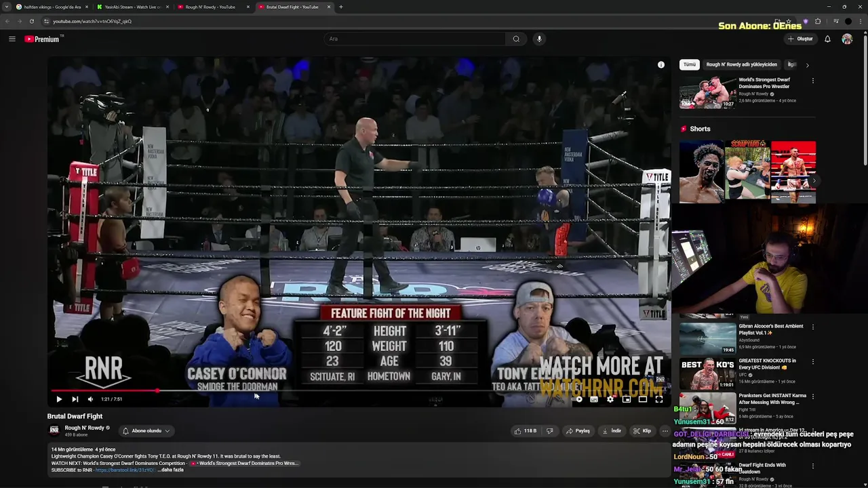Select Rough N' Rowdy adlı yükleyiciden chip
The height and width of the screenshot is (488, 868).
tap(741, 64)
